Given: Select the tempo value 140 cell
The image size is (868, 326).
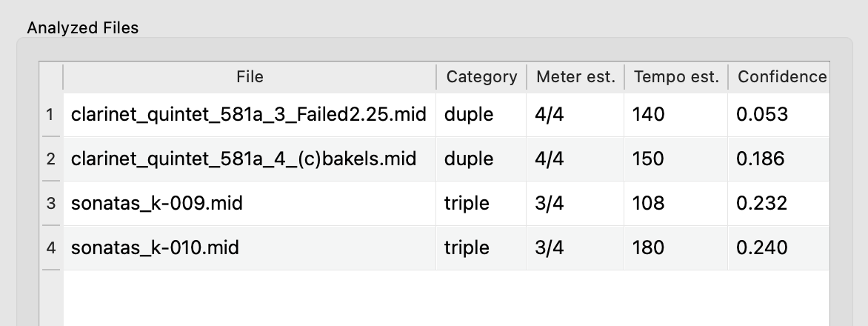Looking at the screenshot, I should (649, 115).
